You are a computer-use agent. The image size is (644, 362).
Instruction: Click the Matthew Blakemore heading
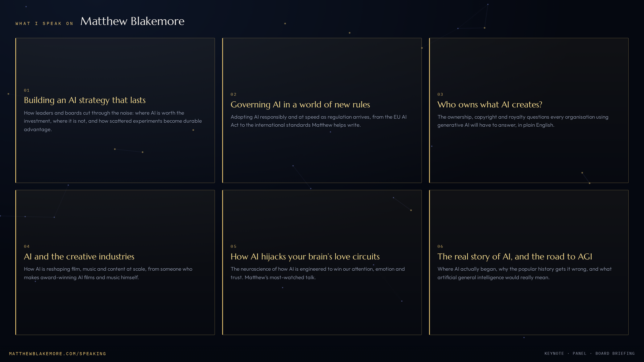132,21
